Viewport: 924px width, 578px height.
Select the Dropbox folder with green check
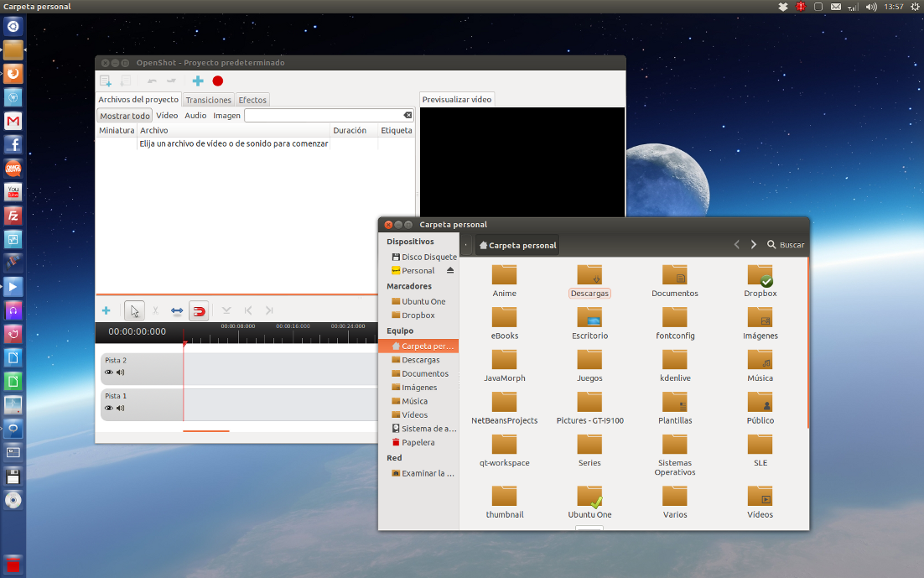760,275
